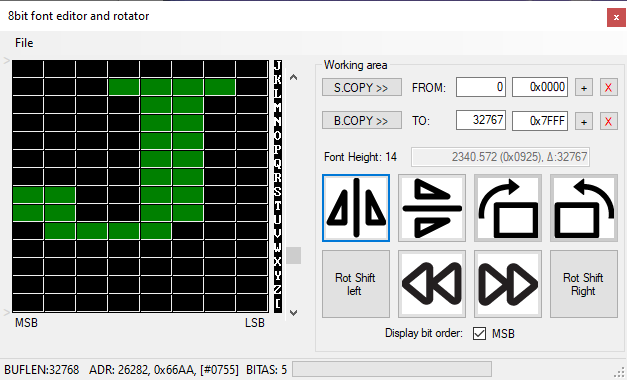Click the FROM decimal field showing 0
The height and width of the screenshot is (380, 627).
(481, 87)
